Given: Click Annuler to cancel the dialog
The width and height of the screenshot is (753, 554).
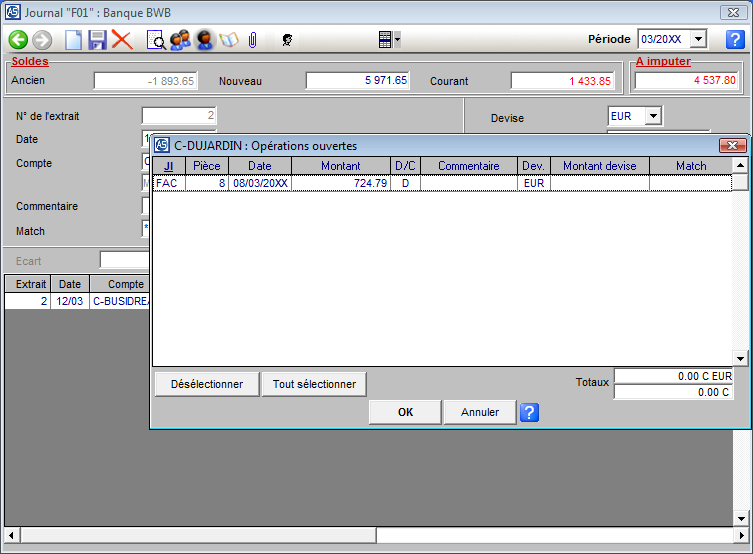Looking at the screenshot, I should pos(479,412).
